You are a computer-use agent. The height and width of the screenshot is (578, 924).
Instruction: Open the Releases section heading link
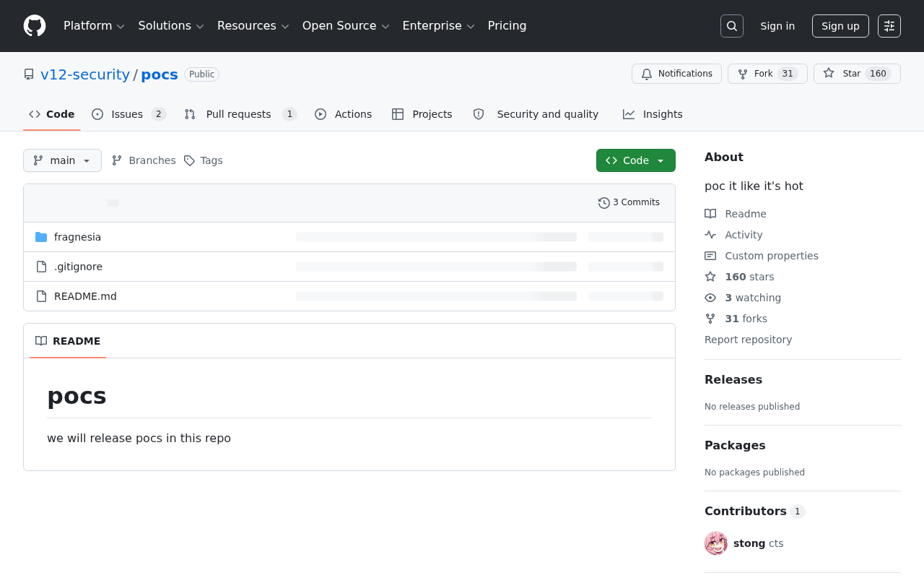[x=733, y=379]
